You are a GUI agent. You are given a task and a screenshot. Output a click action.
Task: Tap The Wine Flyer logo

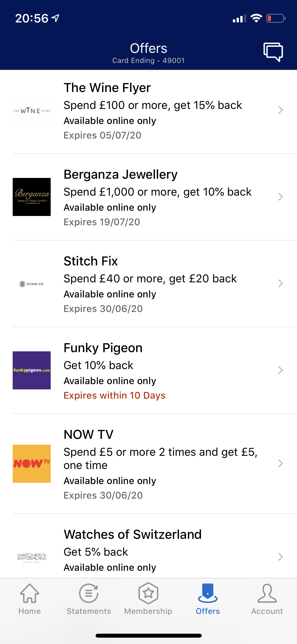32,111
